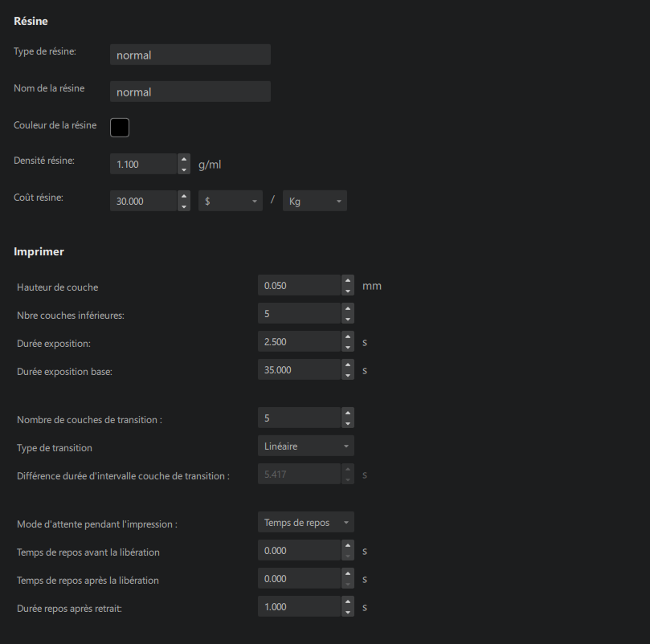Viewport: 650px width, 644px height.
Task: Increase Coût résine with up arrow
Action: [184, 196]
